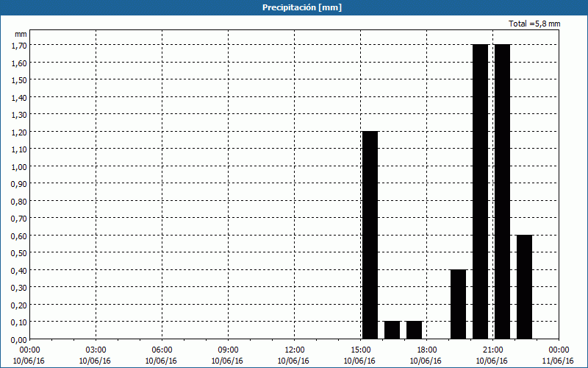The width and height of the screenshot is (588, 368).
Task: Click the 1,70 y-axis label
Action: coord(19,46)
